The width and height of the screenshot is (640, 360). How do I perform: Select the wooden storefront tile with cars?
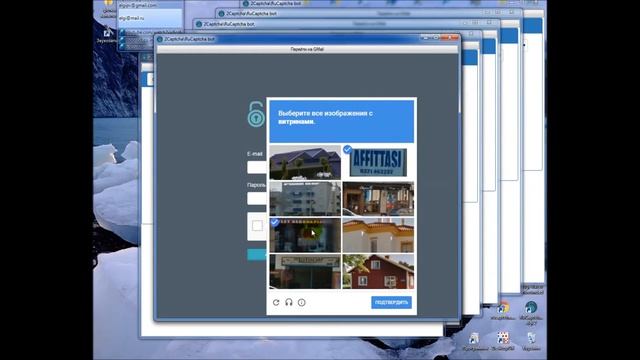pos(378,199)
